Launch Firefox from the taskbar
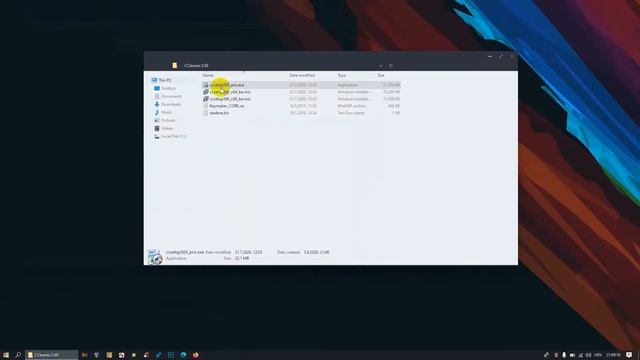The height and width of the screenshot is (360, 640). coord(196,355)
